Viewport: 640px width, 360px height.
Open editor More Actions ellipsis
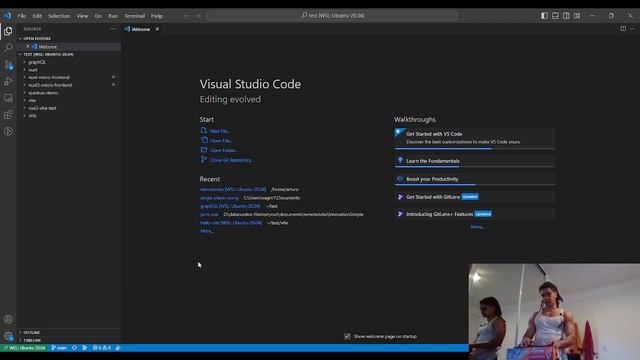click(632, 29)
